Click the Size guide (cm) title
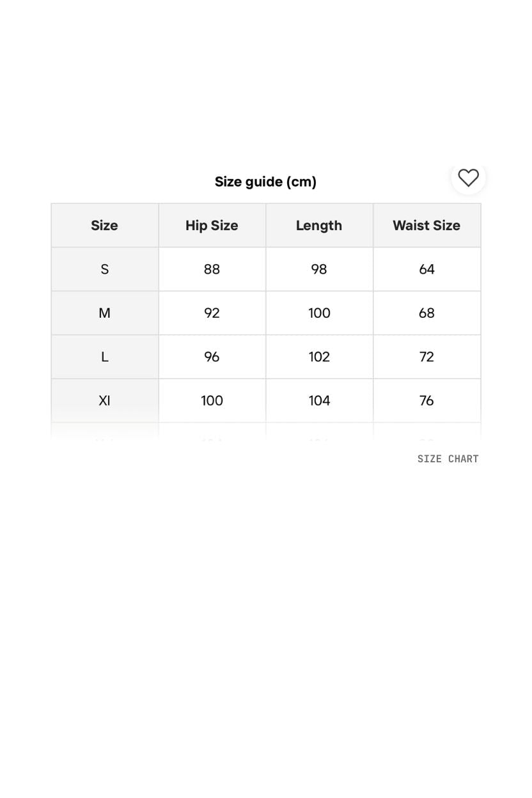Viewport: 532px width, 798px height. (265, 182)
